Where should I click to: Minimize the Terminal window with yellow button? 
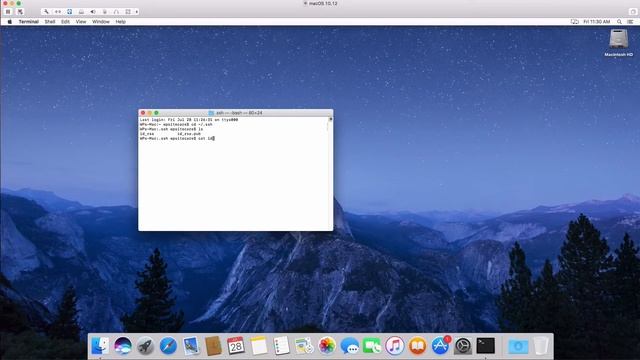(x=149, y=113)
